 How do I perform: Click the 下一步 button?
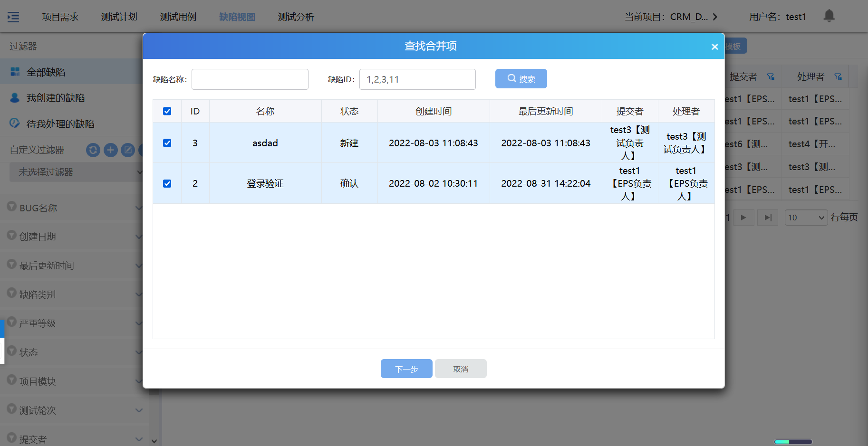click(x=406, y=369)
